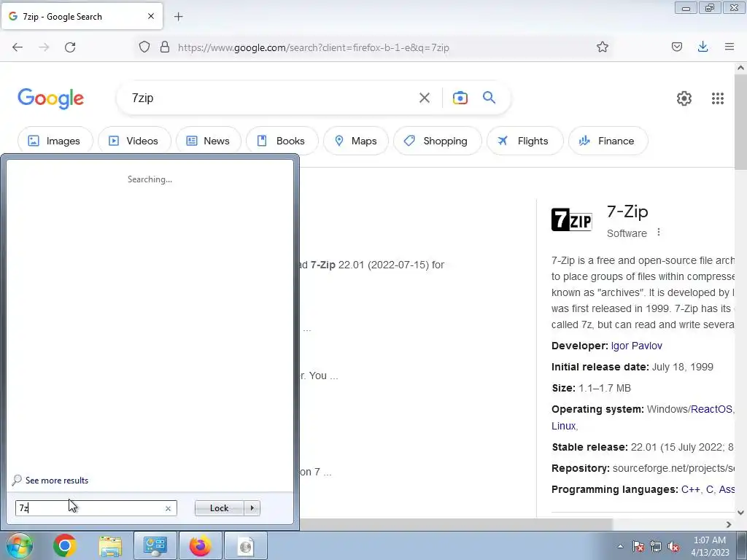Image resolution: width=747 pixels, height=560 pixels.
Task: Open the C++ programming language link
Action: tap(691, 489)
